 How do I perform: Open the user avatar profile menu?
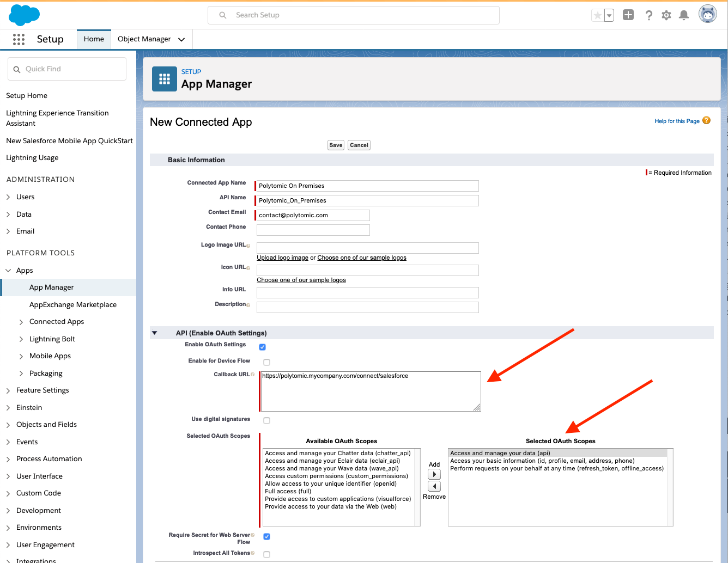[x=707, y=14]
